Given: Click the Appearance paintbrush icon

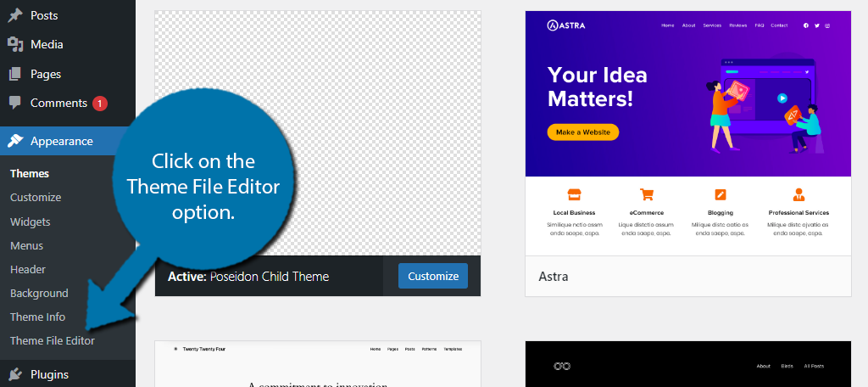Looking at the screenshot, I should tap(15, 141).
